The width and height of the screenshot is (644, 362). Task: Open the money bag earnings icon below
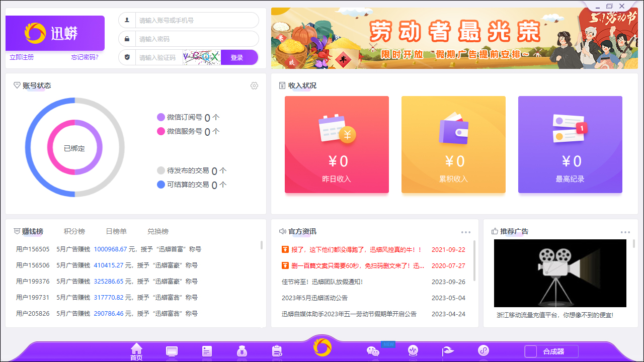(x=242, y=350)
